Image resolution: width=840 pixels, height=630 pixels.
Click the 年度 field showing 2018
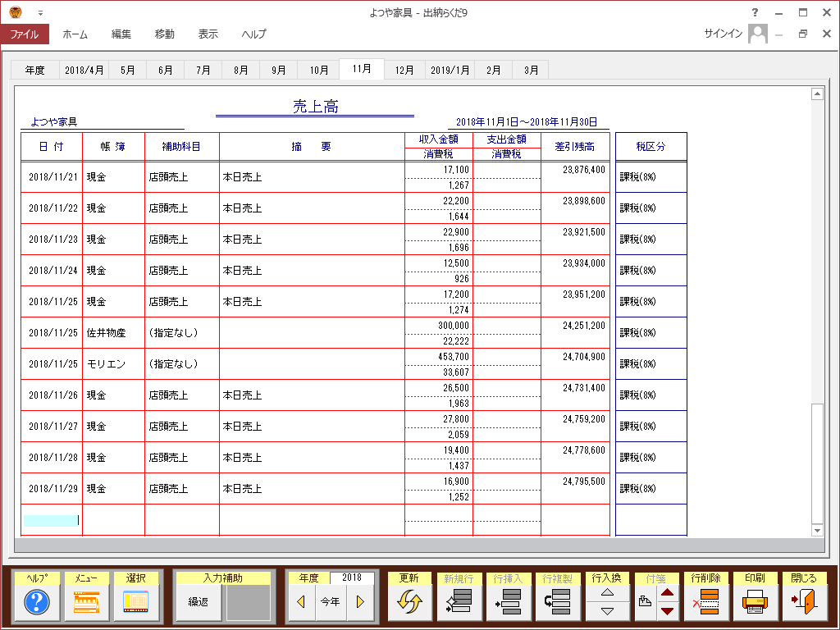[x=352, y=577]
